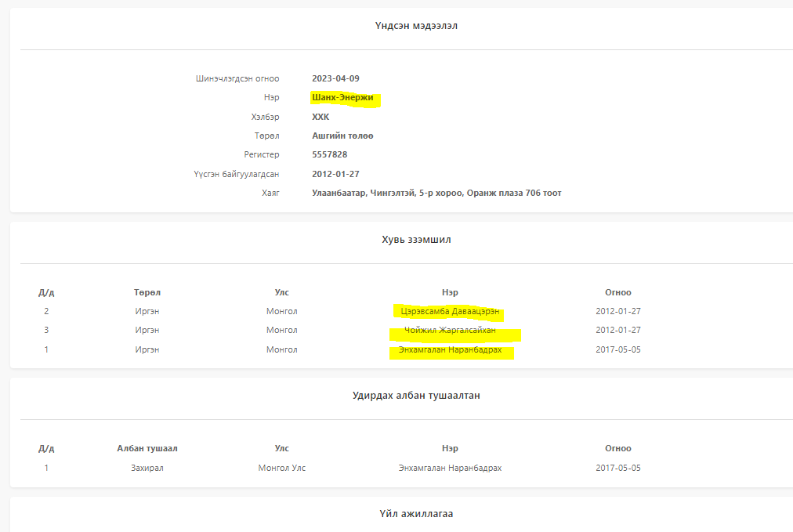
Task: Click the Монгол Улс country cell
Action: click(281, 468)
